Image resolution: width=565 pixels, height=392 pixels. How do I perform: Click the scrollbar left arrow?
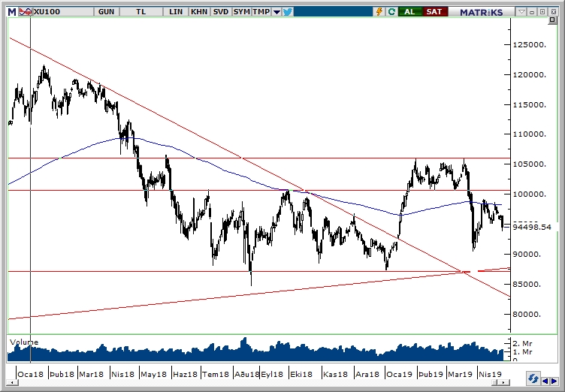(x=13, y=382)
